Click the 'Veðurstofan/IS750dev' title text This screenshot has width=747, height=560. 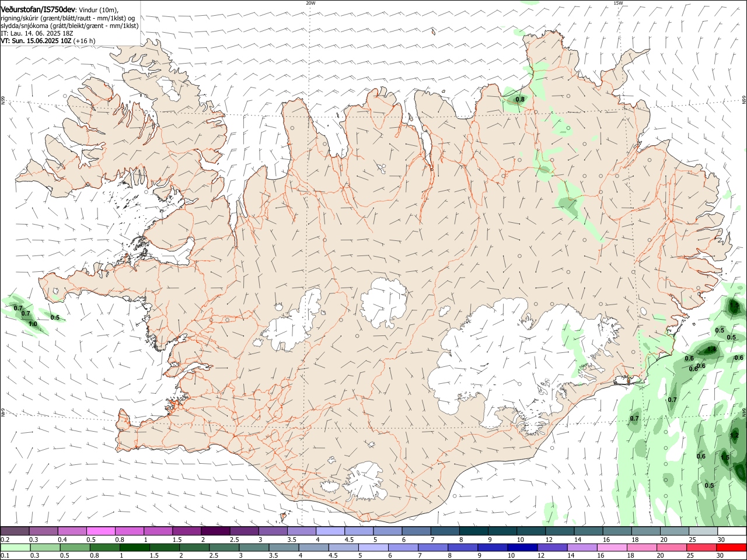(x=38, y=9)
